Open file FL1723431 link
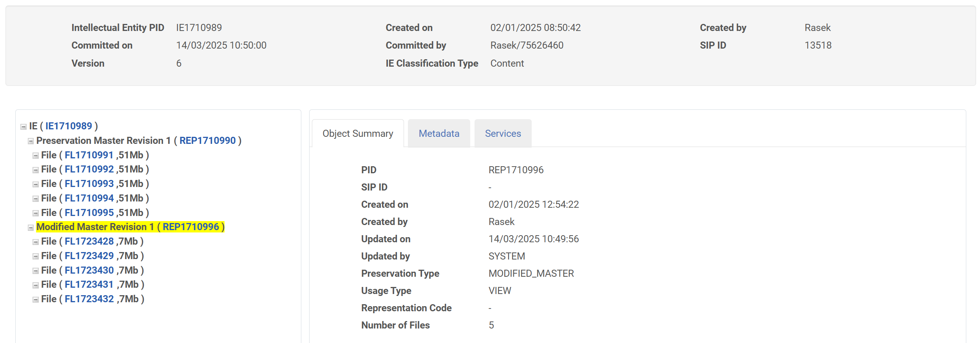Viewport: 980px width, 343px height. [x=89, y=285]
